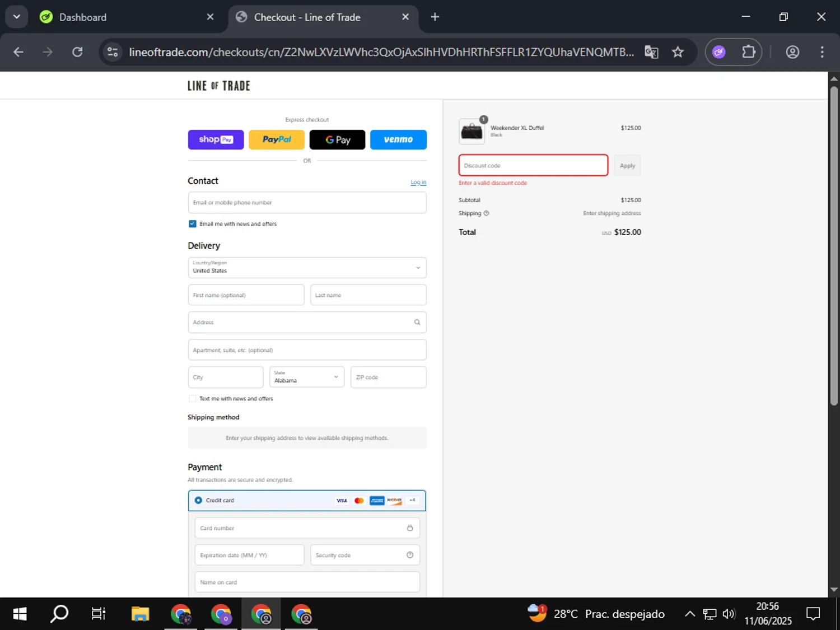
Task: Open the Chrome three-dot menu
Action: point(822,52)
